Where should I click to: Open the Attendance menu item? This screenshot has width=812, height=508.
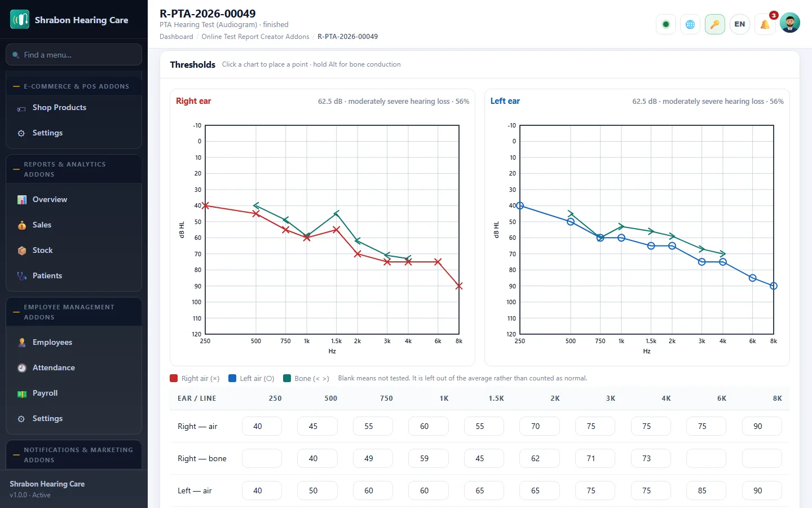tap(74, 368)
